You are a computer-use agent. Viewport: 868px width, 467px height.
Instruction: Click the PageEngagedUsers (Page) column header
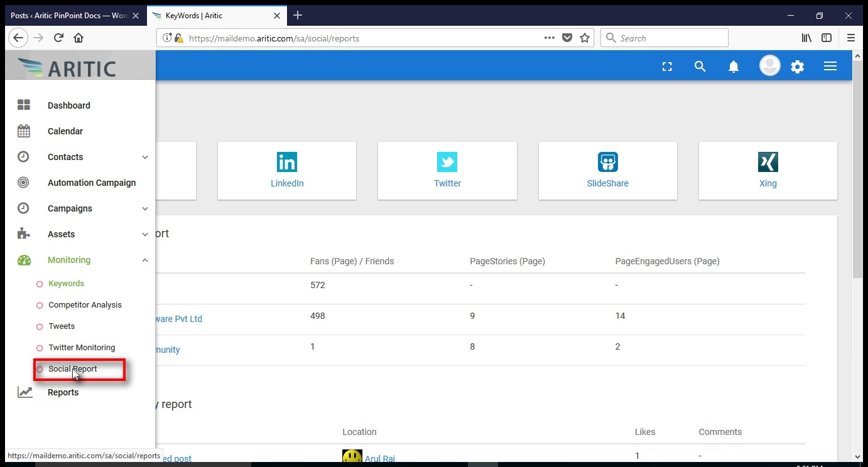point(668,261)
